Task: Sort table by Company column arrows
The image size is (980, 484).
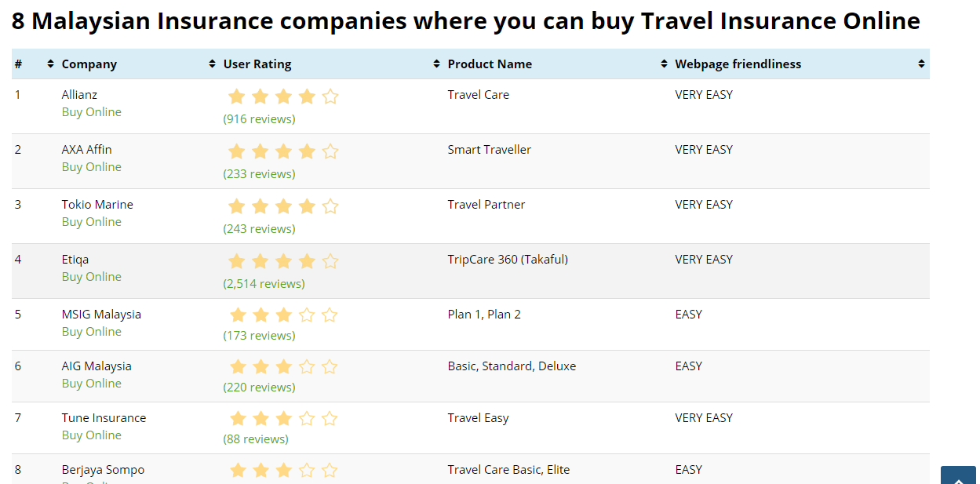Action: [212, 64]
